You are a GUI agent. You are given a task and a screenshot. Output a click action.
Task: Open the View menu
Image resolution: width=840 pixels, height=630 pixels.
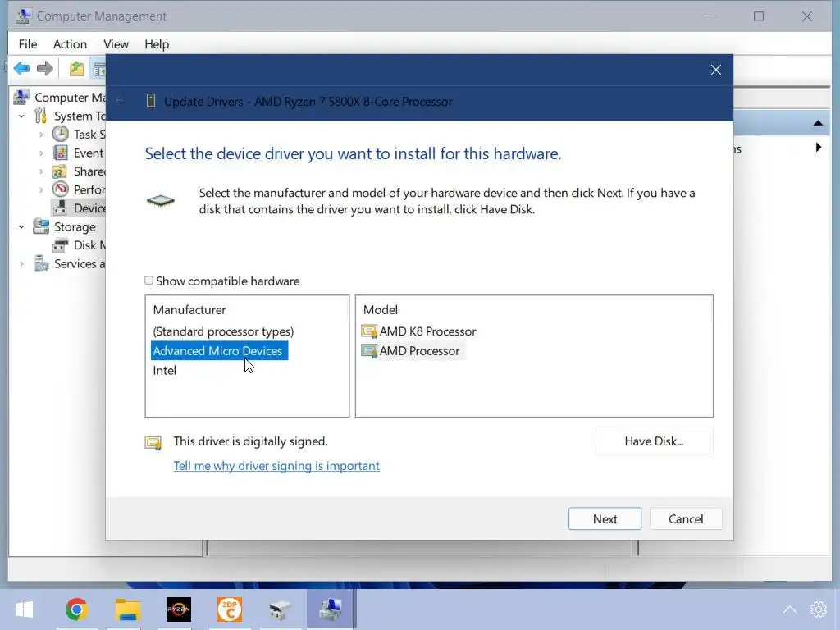(116, 44)
